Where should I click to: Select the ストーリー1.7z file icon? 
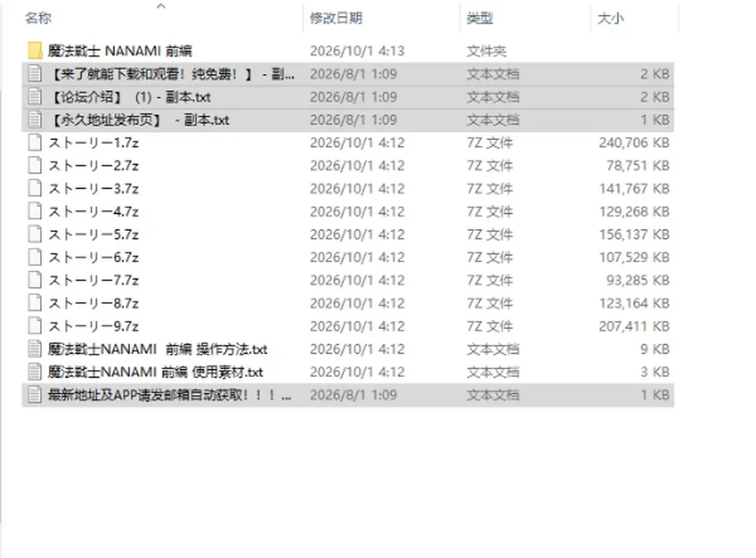[x=35, y=142]
